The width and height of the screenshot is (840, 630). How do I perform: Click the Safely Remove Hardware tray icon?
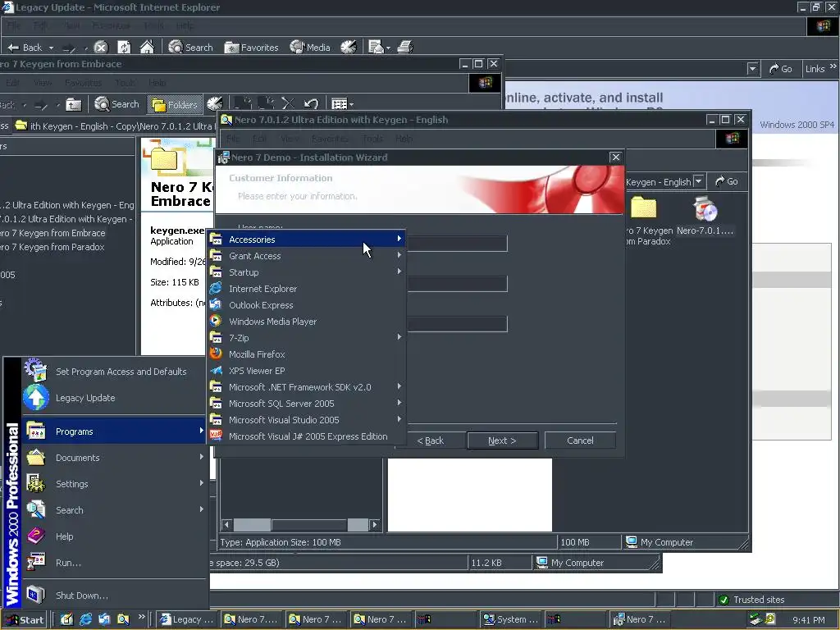pos(756,619)
